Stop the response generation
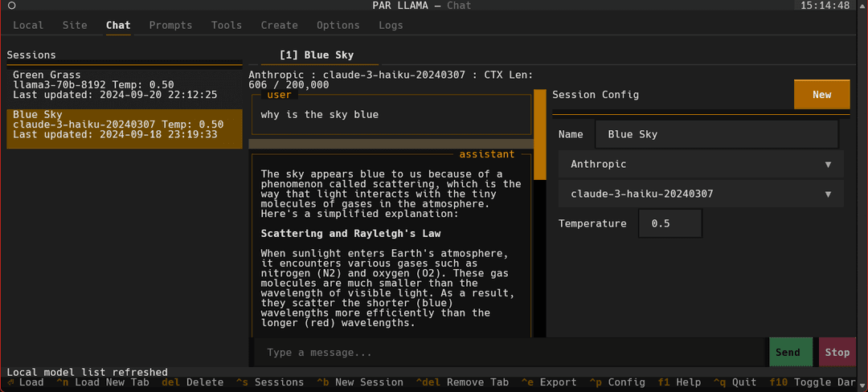The height and width of the screenshot is (392, 868). [837, 352]
